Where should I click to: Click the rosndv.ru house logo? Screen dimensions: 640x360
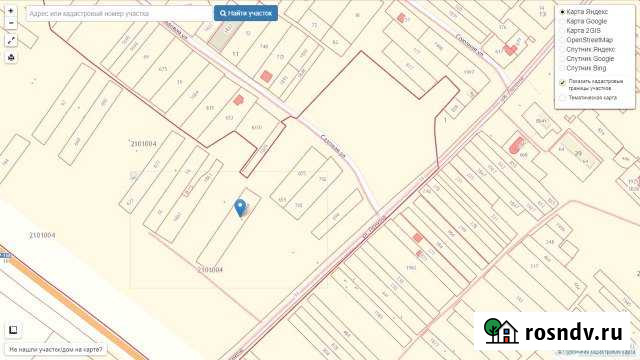pos(501,331)
